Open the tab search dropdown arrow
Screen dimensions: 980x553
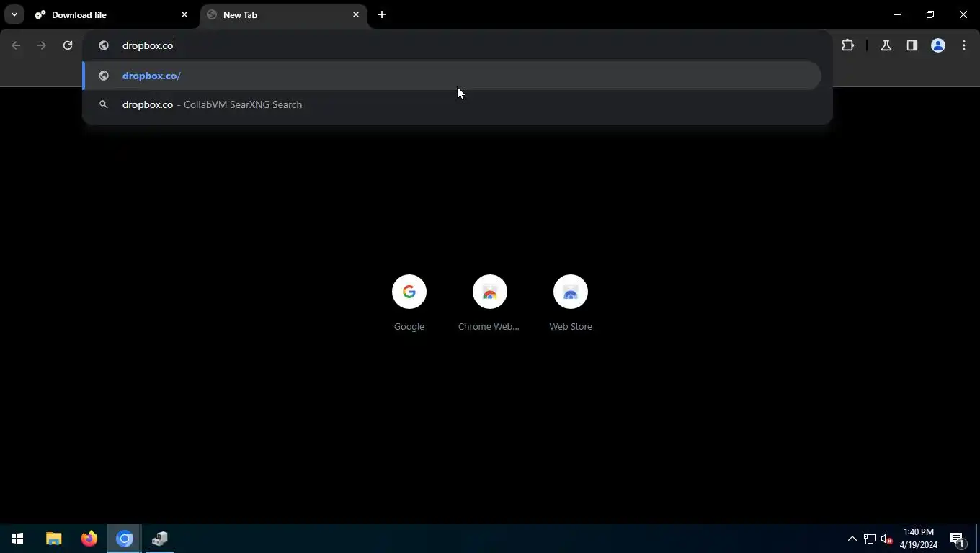point(14,14)
